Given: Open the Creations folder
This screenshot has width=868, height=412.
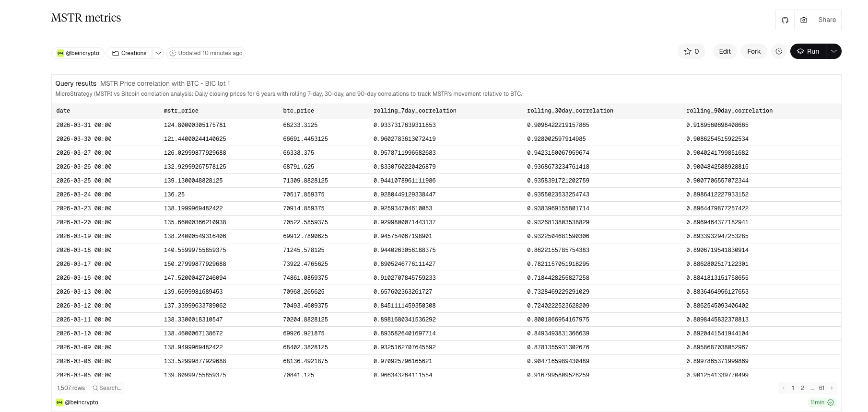Looking at the screenshot, I should pyautogui.click(x=129, y=53).
